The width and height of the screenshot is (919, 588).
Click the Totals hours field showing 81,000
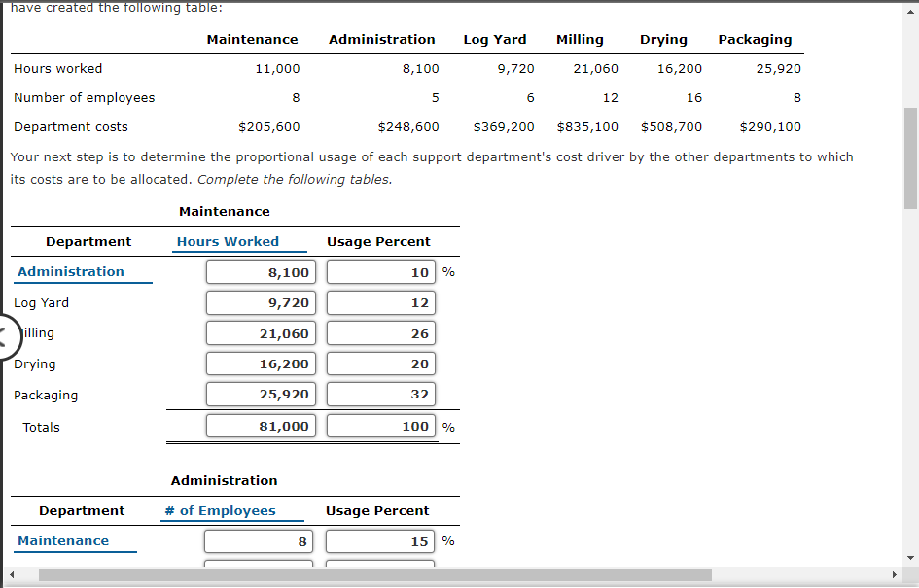[261, 425]
